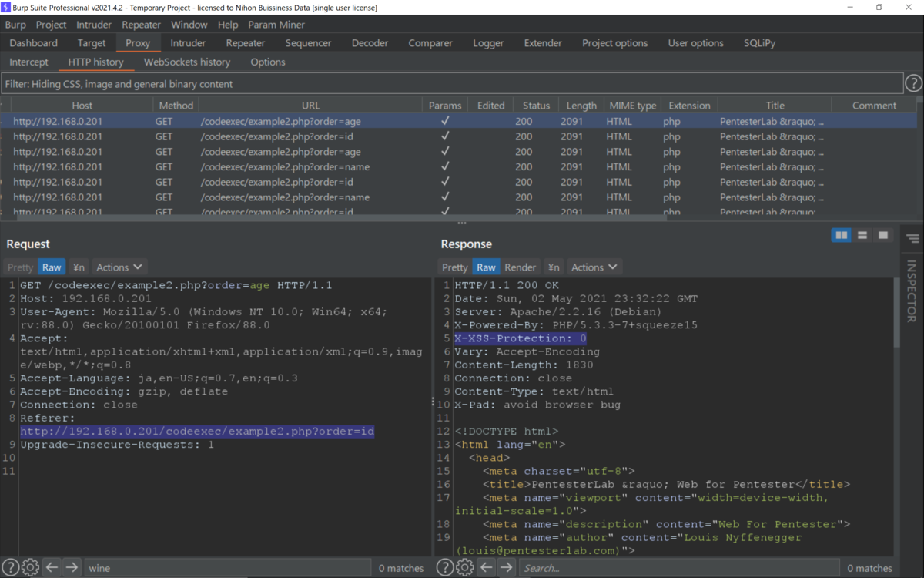Switch to the Logger tab
Screen dimensions: 924x578
point(488,43)
